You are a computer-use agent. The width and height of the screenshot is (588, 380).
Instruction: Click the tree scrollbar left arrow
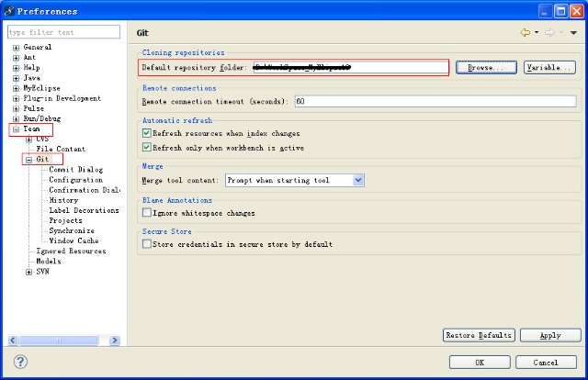pos(13,340)
